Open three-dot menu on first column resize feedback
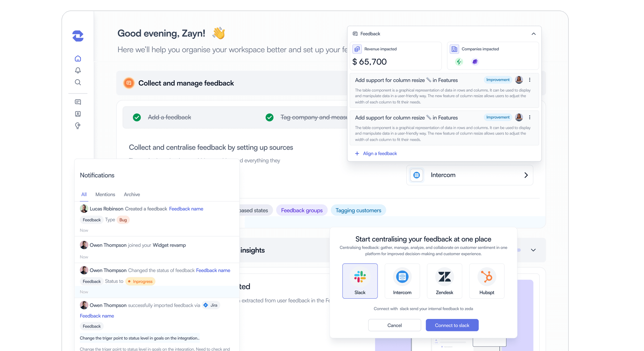The height and width of the screenshot is (351, 644). 529,80
